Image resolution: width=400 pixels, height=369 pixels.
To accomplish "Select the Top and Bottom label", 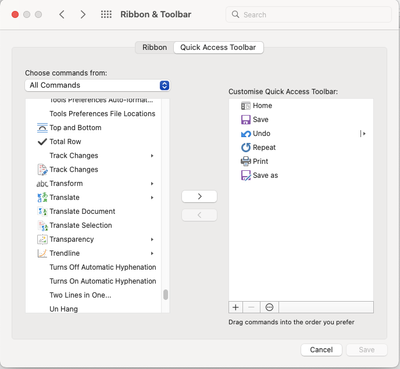I will point(75,128).
